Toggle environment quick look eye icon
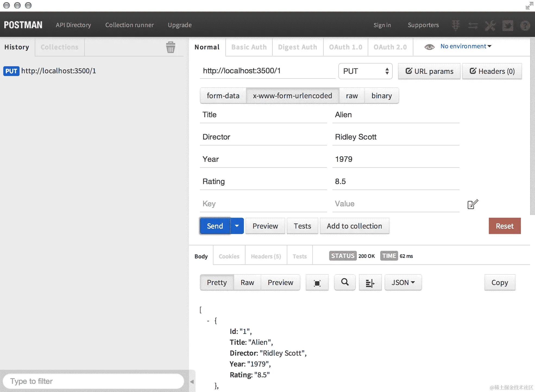Viewport: 535px width, 392px height. click(429, 47)
